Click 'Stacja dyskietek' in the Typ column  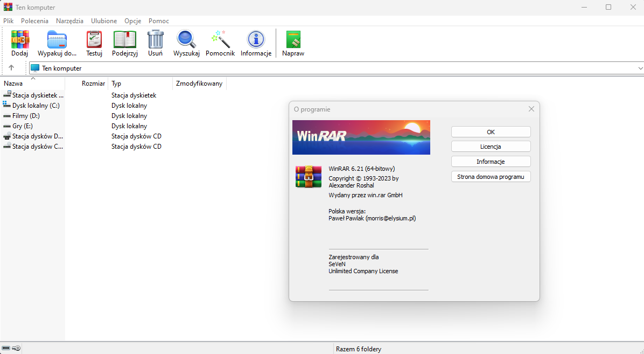click(x=134, y=95)
